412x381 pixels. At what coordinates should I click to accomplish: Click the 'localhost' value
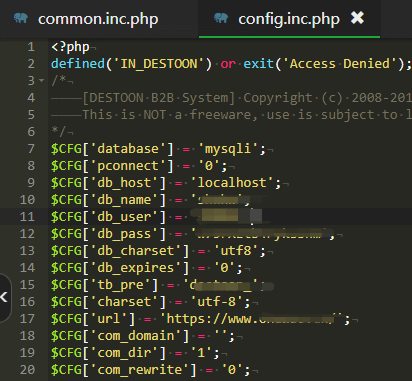click(x=232, y=183)
